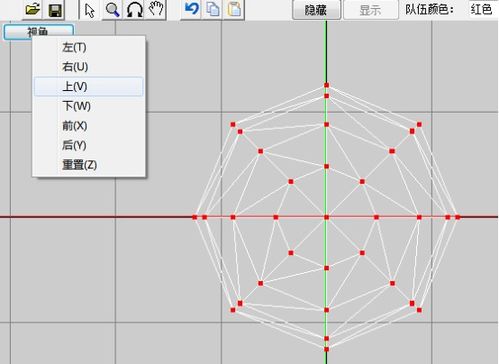Click the paste clipboard icon
499x364 pixels.
234,9
